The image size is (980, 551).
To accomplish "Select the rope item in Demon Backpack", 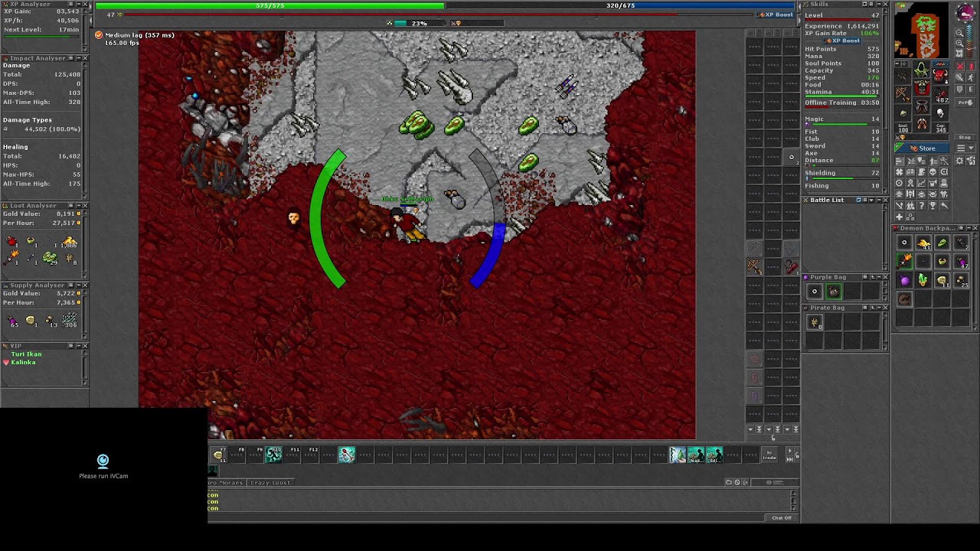I will pos(905,298).
